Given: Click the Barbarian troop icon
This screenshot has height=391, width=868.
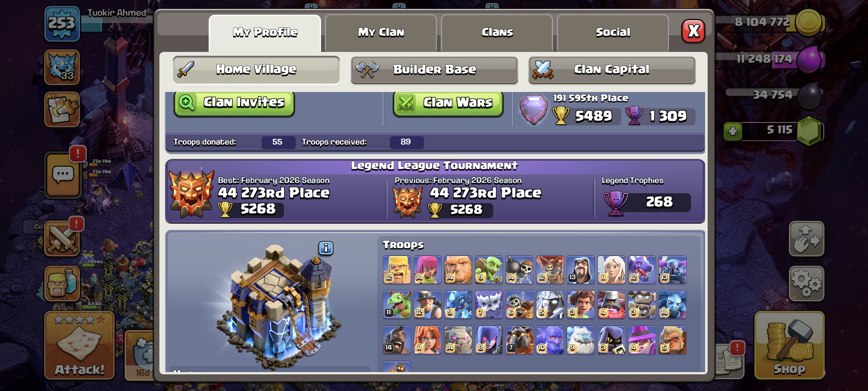Looking at the screenshot, I should [397, 270].
